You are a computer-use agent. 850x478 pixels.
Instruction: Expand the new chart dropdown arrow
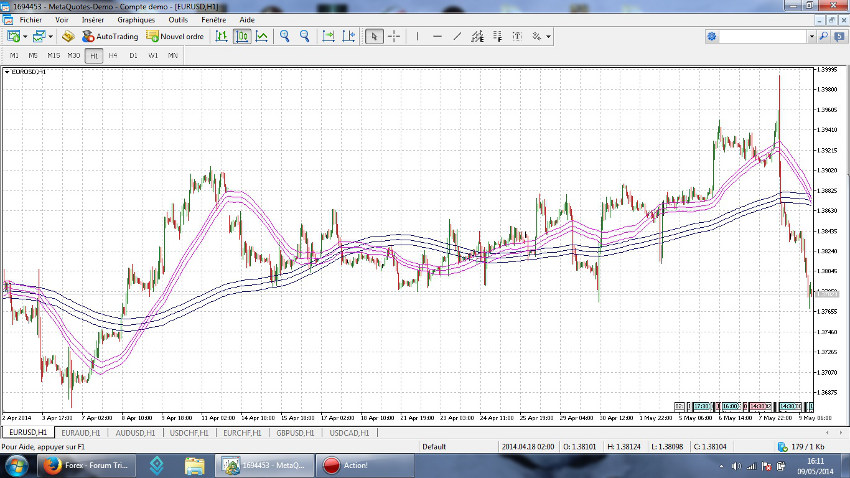(x=24, y=36)
